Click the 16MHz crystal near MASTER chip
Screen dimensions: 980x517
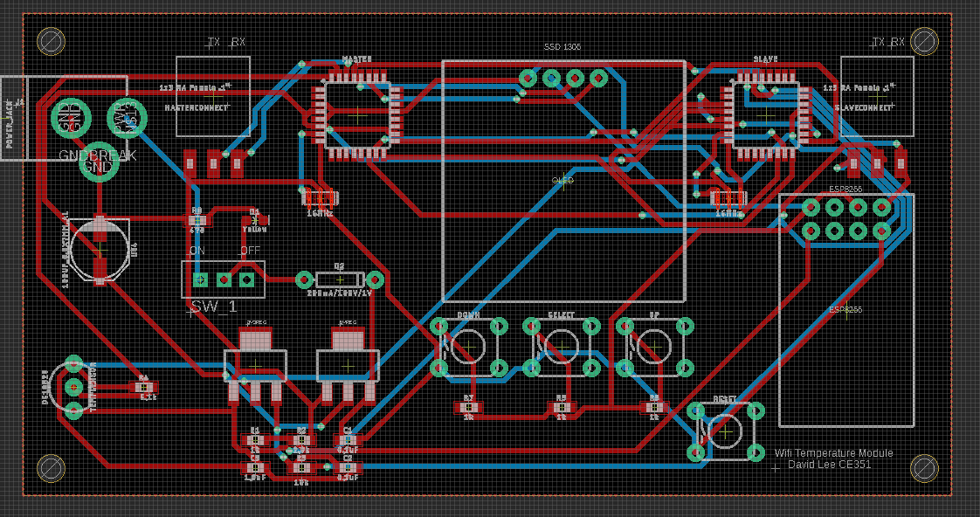click(x=319, y=198)
